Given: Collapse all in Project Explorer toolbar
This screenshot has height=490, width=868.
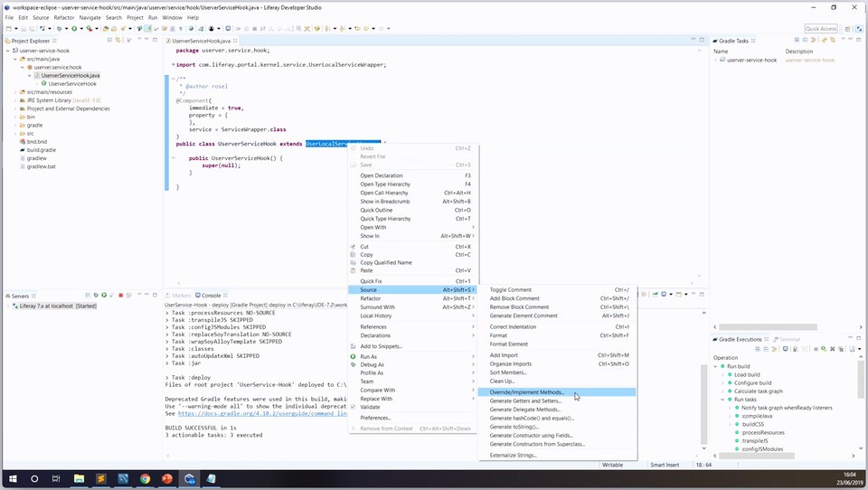Looking at the screenshot, I should click(x=109, y=41).
